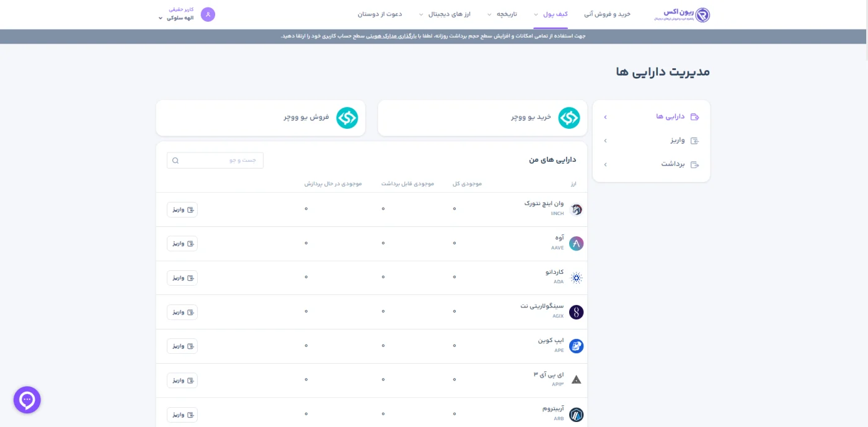
Task: Click the uVoucher logo in فروش یو ووچر
Action: (x=347, y=118)
